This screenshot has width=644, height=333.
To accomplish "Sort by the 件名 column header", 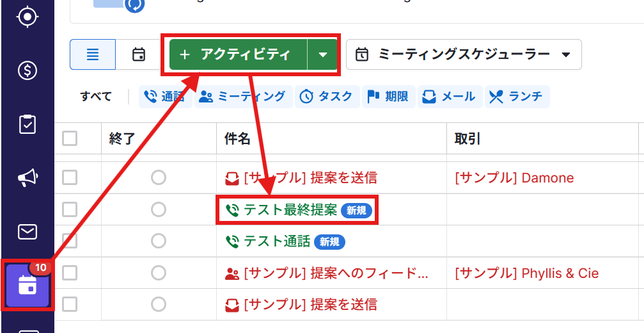I will [x=237, y=139].
